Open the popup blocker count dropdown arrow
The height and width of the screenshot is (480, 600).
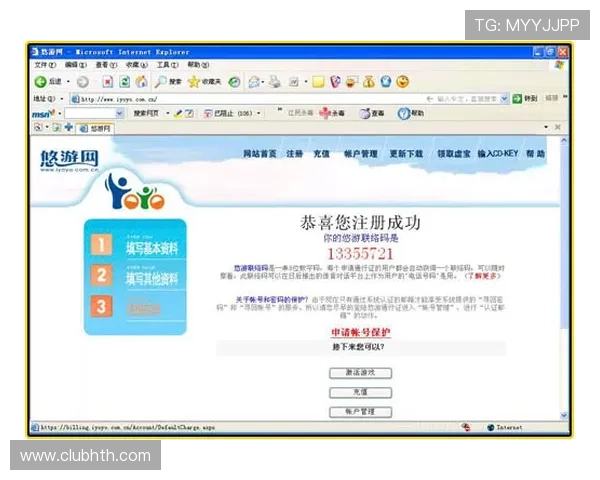coord(259,114)
